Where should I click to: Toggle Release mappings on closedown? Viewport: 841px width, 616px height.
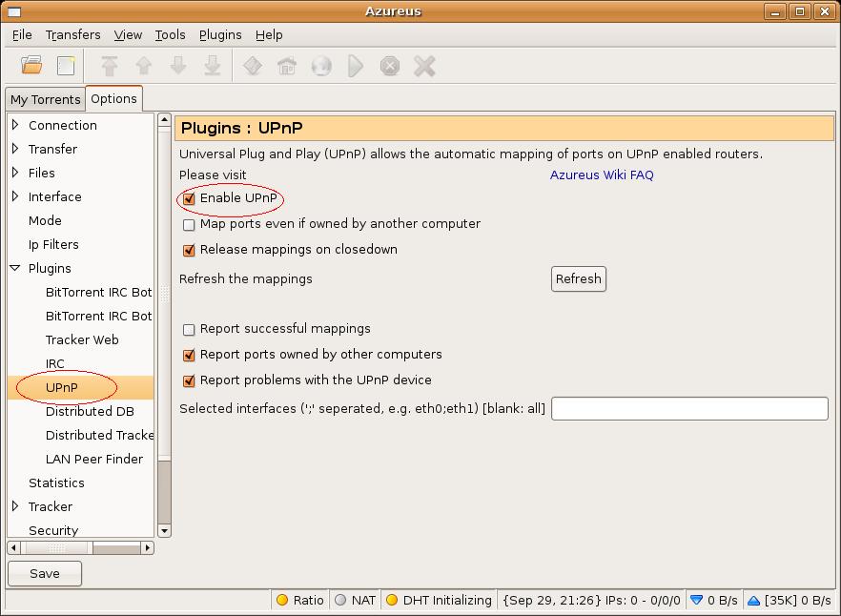(x=189, y=250)
